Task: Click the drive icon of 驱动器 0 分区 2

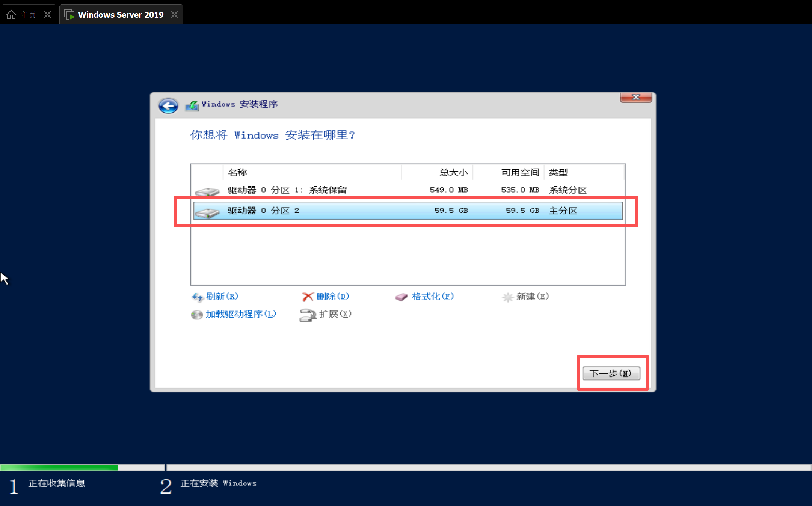Action: [x=207, y=213]
